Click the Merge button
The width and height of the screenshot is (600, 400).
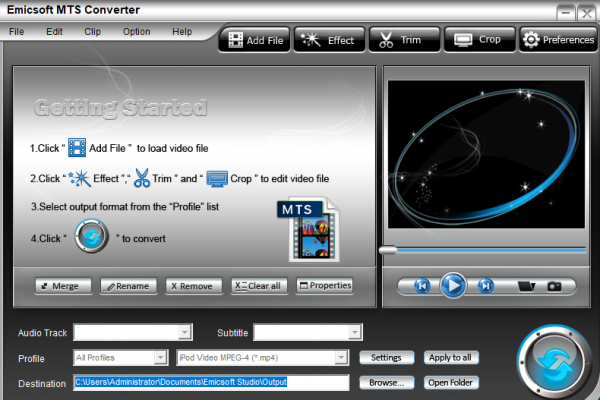point(64,286)
